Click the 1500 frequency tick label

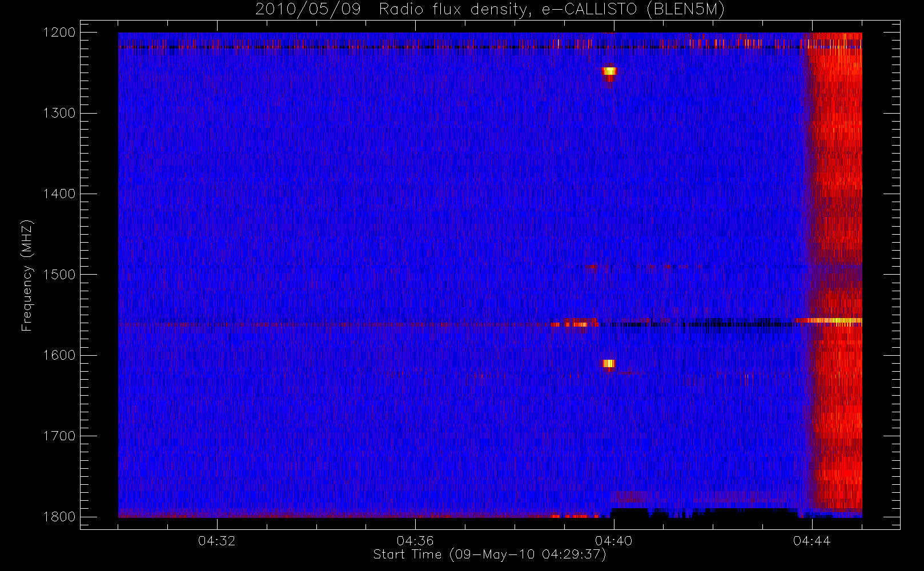point(59,275)
